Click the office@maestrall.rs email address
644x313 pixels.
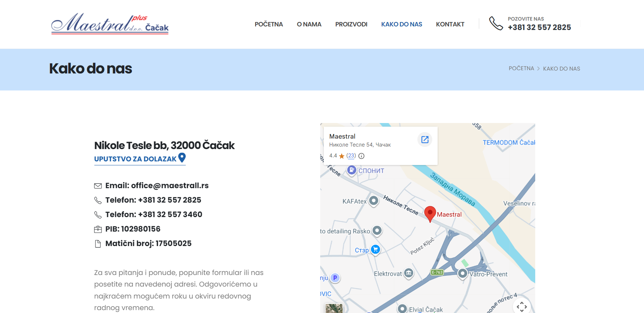coord(170,186)
